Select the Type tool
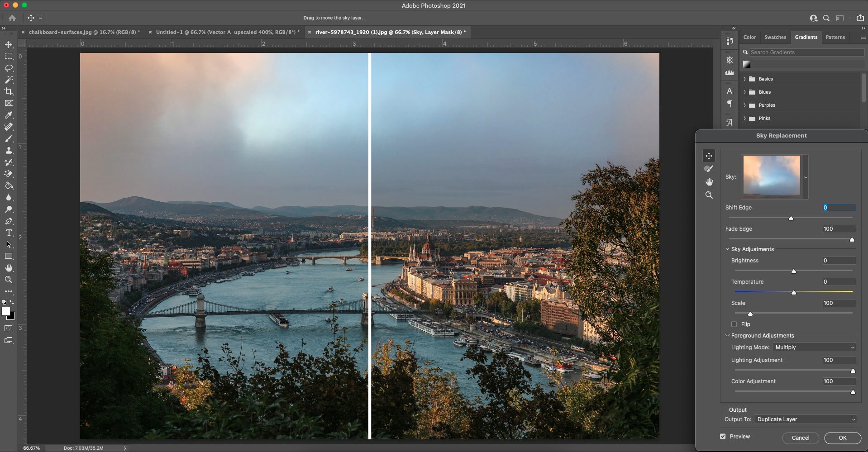 (9, 233)
